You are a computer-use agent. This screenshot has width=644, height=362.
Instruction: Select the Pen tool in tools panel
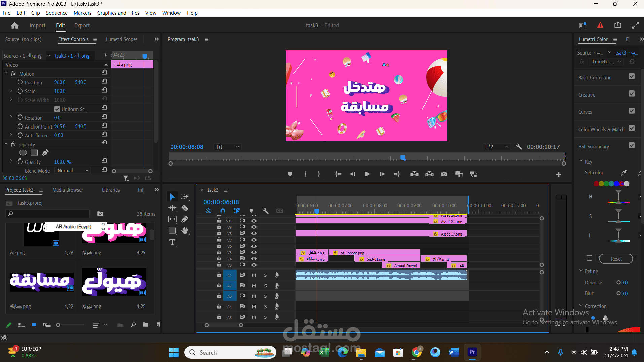pyautogui.click(x=184, y=219)
